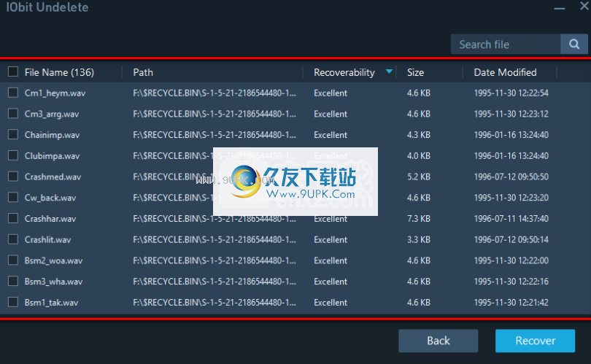Click the date 1995-11-30 12:23:20

511,198
